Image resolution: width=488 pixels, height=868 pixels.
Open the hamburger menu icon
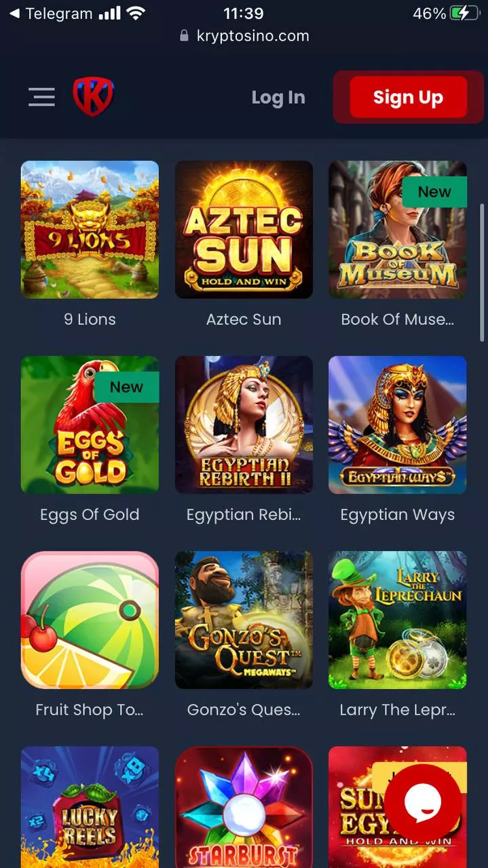[41, 97]
